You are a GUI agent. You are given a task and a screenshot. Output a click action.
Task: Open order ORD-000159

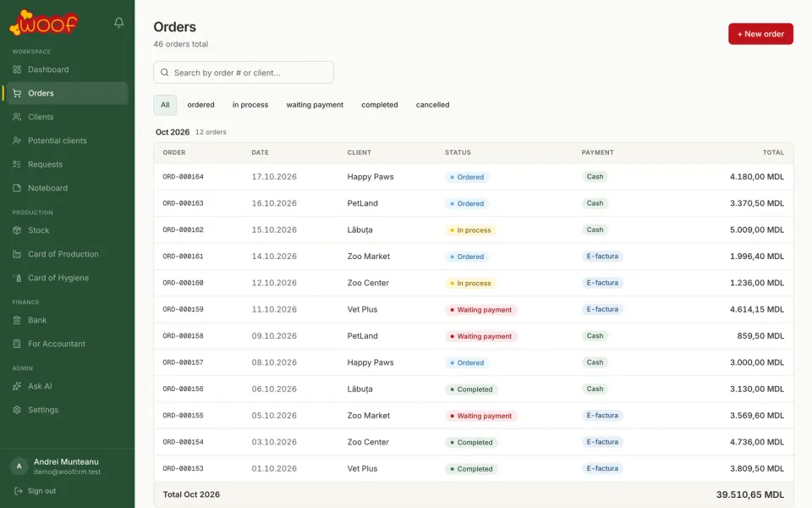pos(184,310)
